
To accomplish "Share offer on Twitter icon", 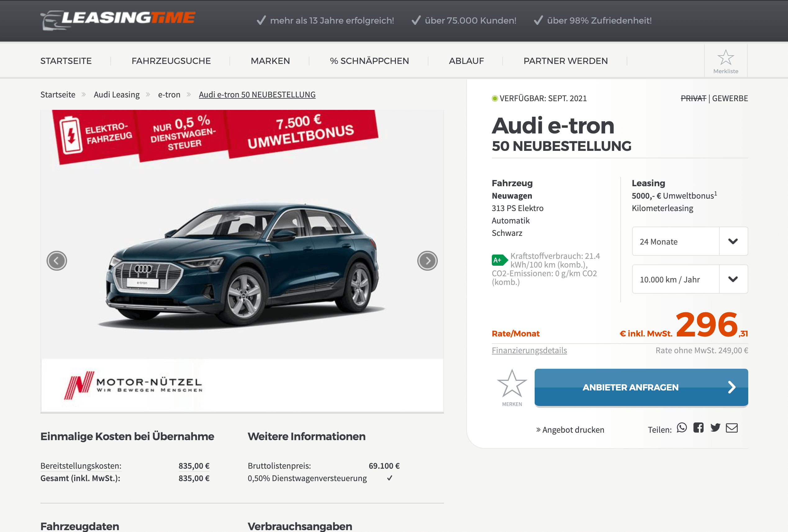I will [x=715, y=428].
